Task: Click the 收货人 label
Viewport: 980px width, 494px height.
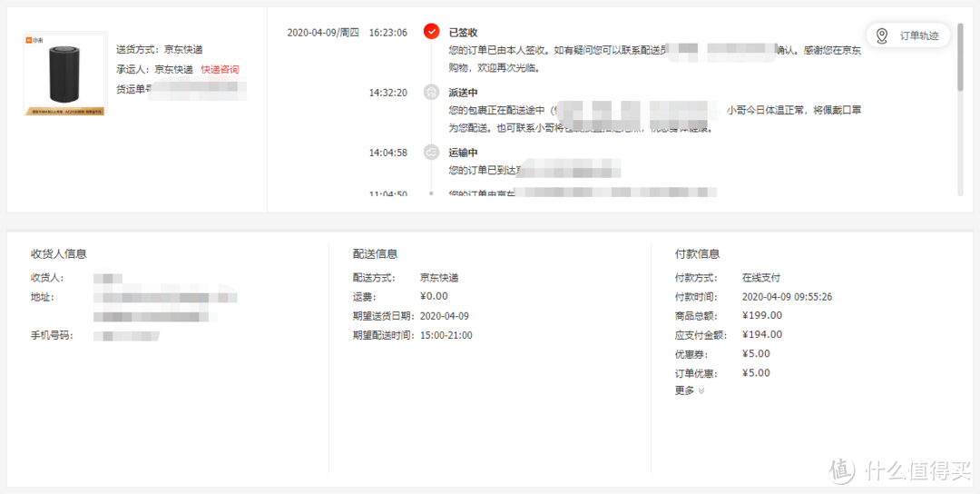Action: tap(47, 278)
